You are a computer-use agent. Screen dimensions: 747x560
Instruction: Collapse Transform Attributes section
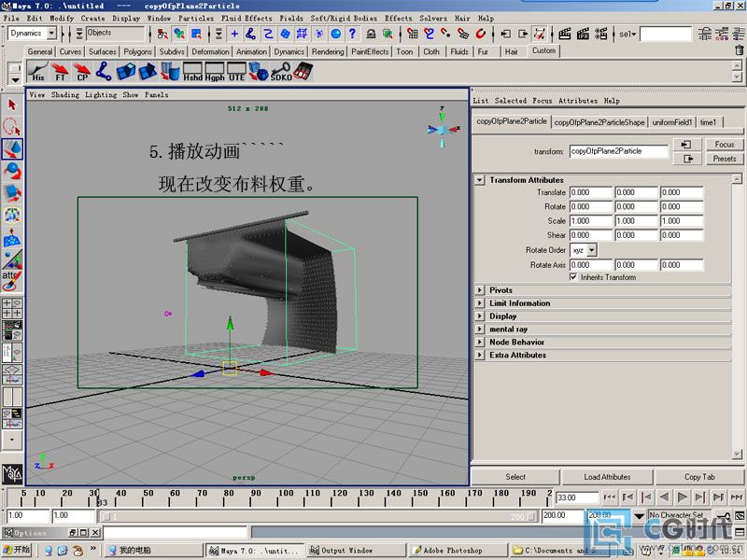(x=480, y=180)
